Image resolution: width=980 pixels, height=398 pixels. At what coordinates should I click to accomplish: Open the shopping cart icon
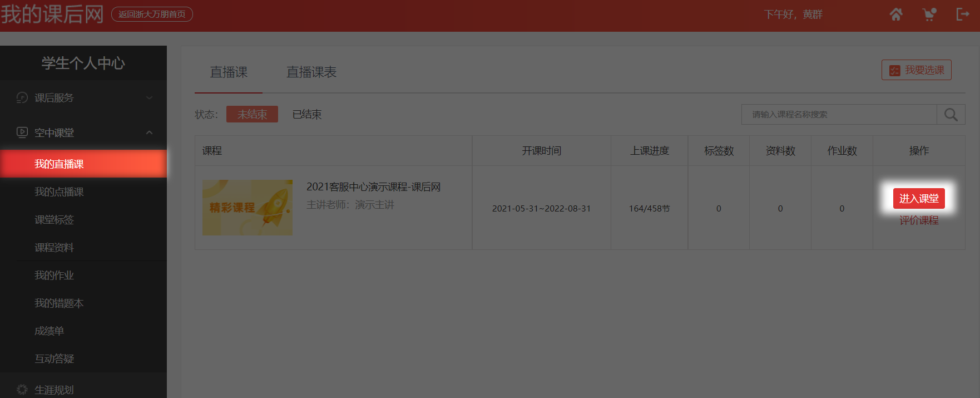929,14
